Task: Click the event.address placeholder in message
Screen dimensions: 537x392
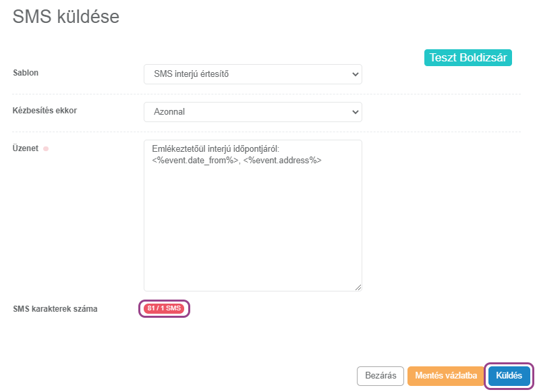Action: [283, 161]
